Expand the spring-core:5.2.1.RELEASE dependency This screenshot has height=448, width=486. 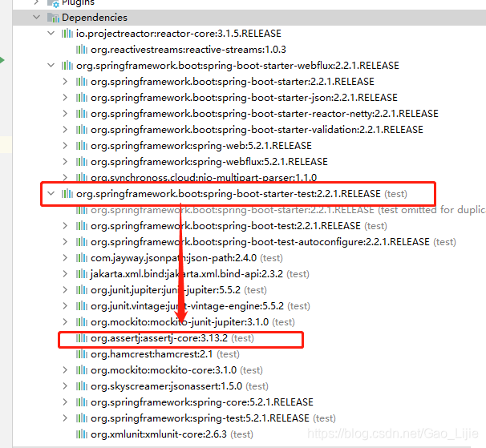tap(65, 402)
